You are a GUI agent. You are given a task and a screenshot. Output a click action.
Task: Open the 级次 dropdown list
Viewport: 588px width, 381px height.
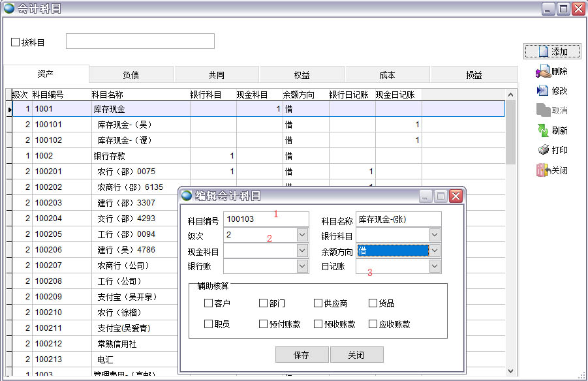pos(302,235)
